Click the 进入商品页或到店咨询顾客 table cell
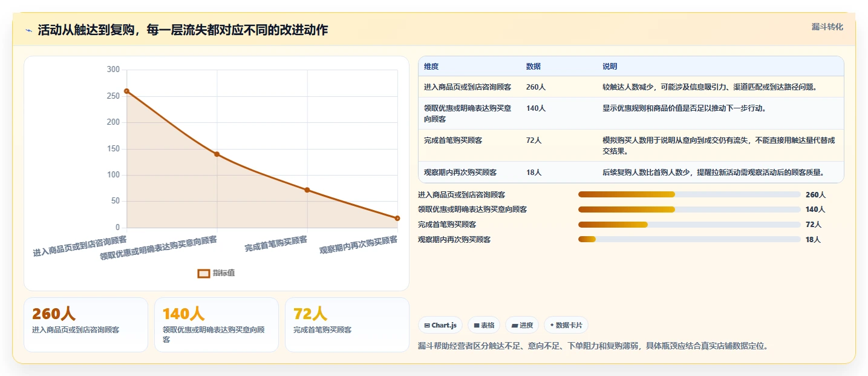This screenshot has width=868, height=376. click(468, 87)
